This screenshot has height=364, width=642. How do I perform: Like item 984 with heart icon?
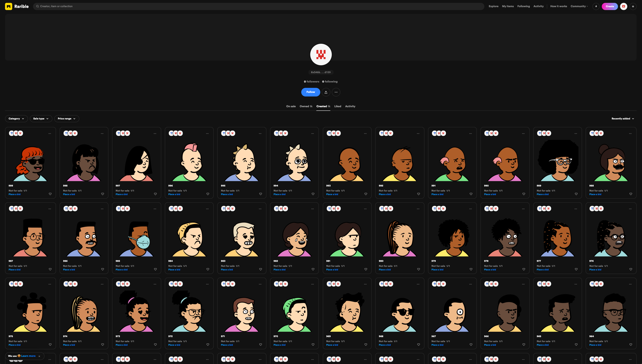pyautogui.click(x=208, y=269)
